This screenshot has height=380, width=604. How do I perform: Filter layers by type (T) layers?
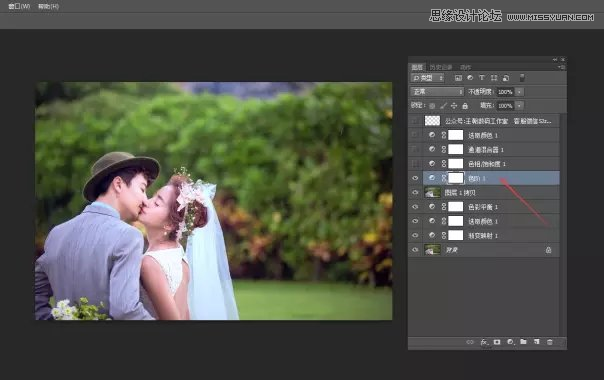click(482, 78)
